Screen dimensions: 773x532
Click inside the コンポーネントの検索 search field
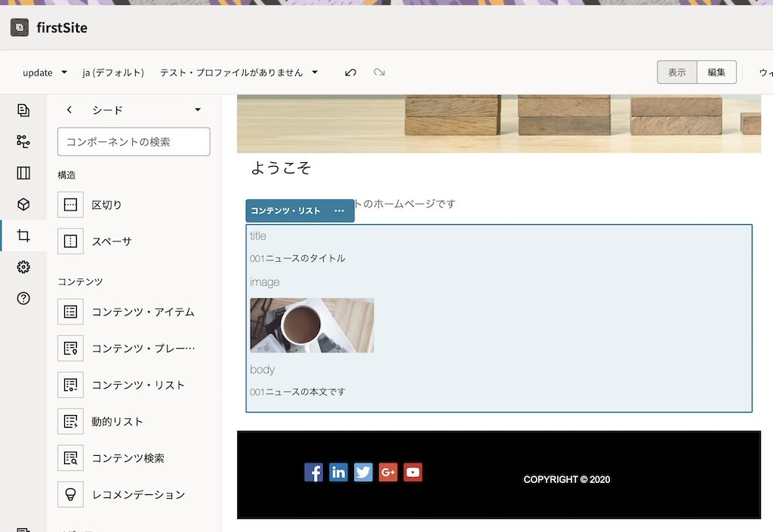click(133, 142)
